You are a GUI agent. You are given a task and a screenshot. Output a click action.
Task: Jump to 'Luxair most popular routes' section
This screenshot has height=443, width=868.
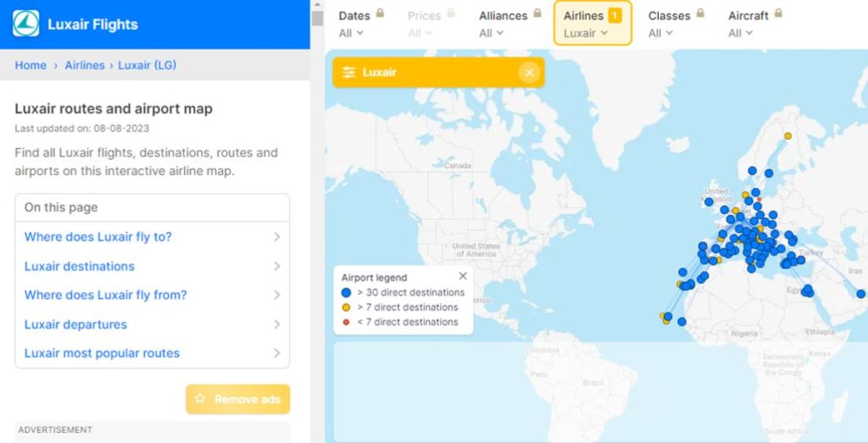point(102,353)
